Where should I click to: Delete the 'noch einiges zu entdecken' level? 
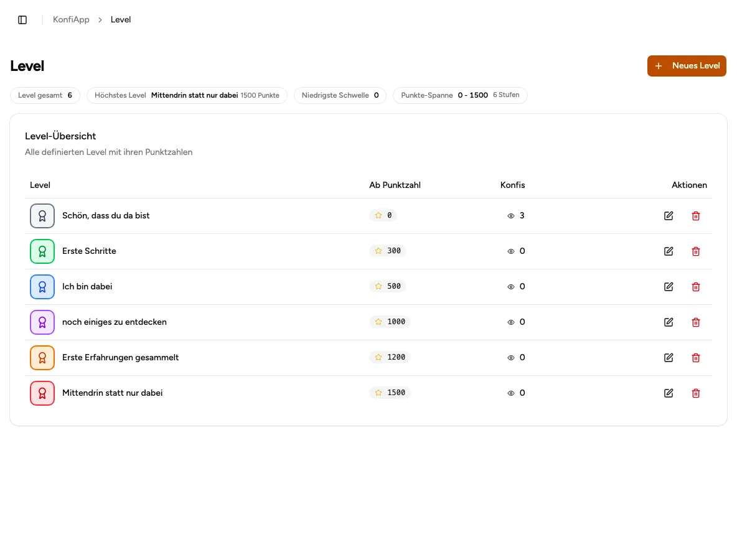click(x=696, y=322)
